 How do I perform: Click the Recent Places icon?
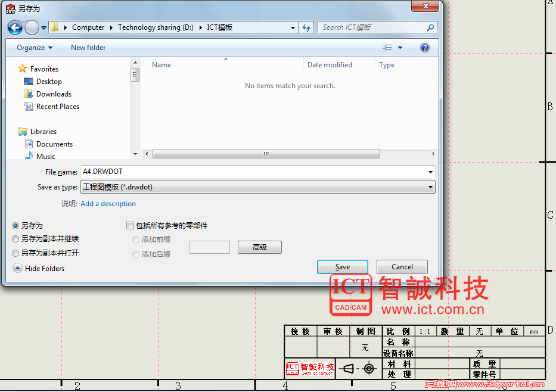point(29,106)
